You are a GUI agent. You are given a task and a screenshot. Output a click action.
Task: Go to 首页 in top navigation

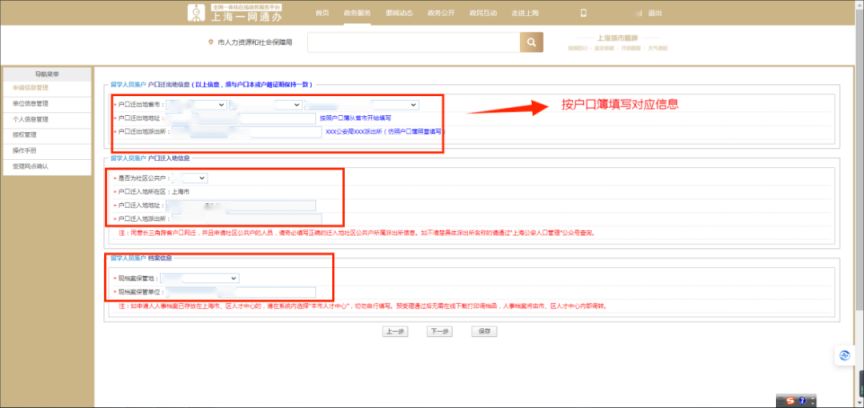tap(322, 13)
